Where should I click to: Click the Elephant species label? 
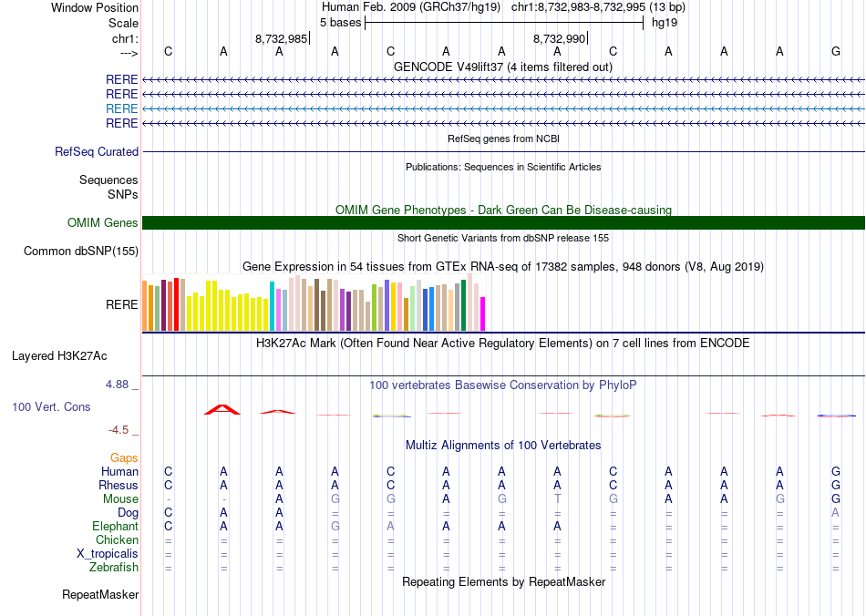[115, 526]
